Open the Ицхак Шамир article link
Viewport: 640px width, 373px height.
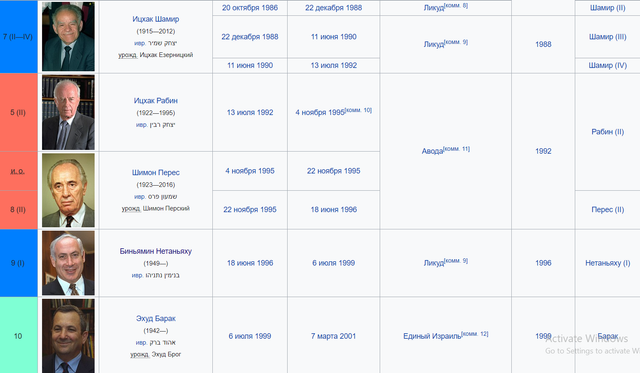point(156,19)
